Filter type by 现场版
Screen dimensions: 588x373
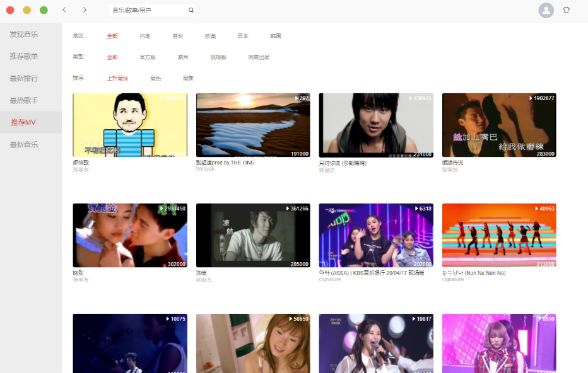[x=218, y=57]
